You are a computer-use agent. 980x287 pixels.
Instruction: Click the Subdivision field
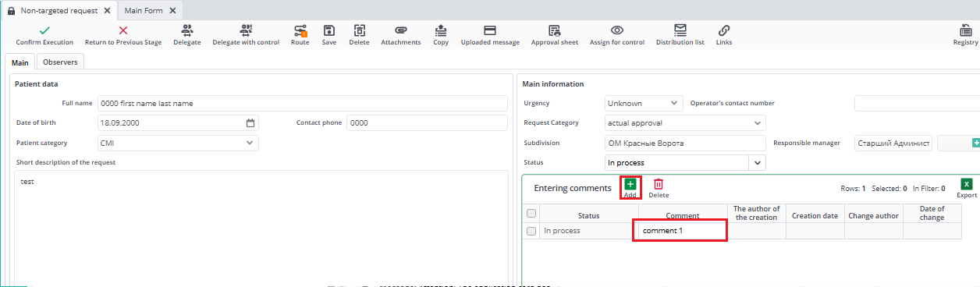[x=686, y=143]
